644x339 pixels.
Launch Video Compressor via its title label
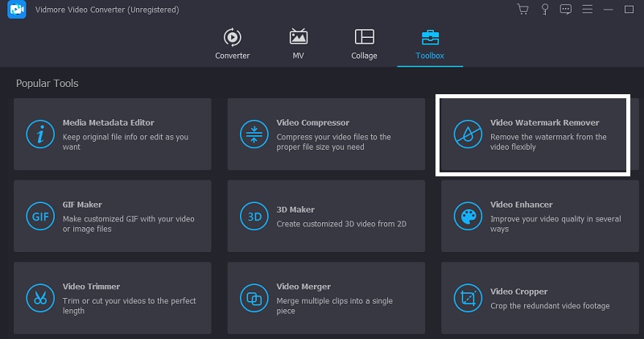[x=312, y=123]
